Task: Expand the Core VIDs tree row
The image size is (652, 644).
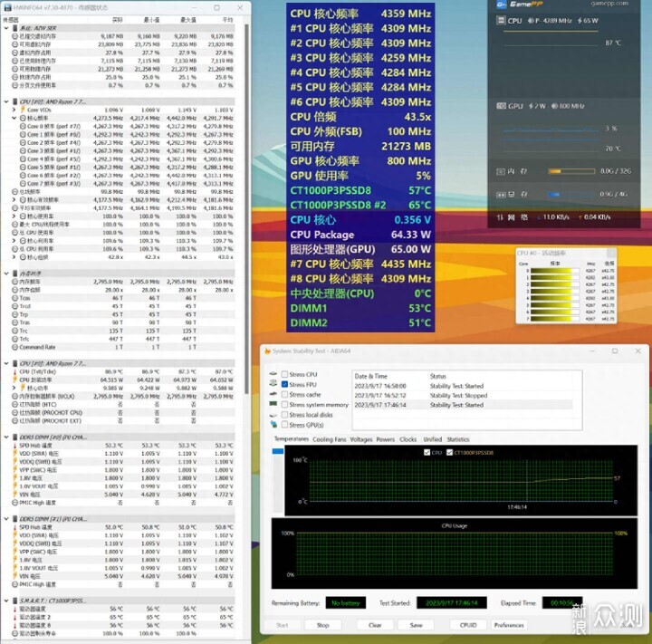Action: pos(14,110)
